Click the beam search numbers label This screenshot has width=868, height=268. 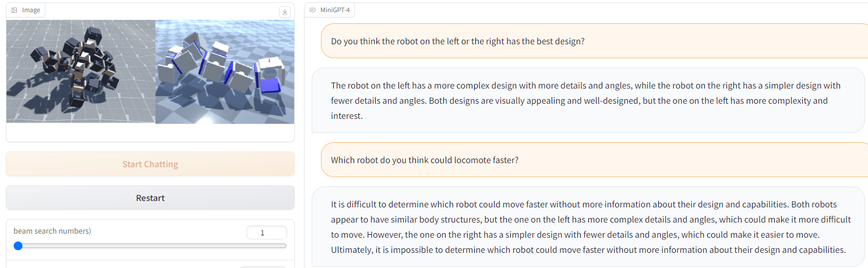click(52, 231)
